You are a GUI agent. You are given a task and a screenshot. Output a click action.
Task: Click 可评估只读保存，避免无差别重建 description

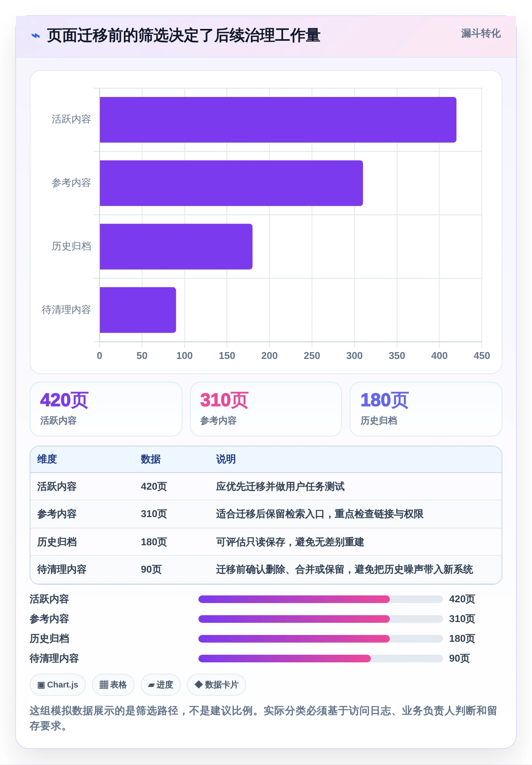[290, 542]
